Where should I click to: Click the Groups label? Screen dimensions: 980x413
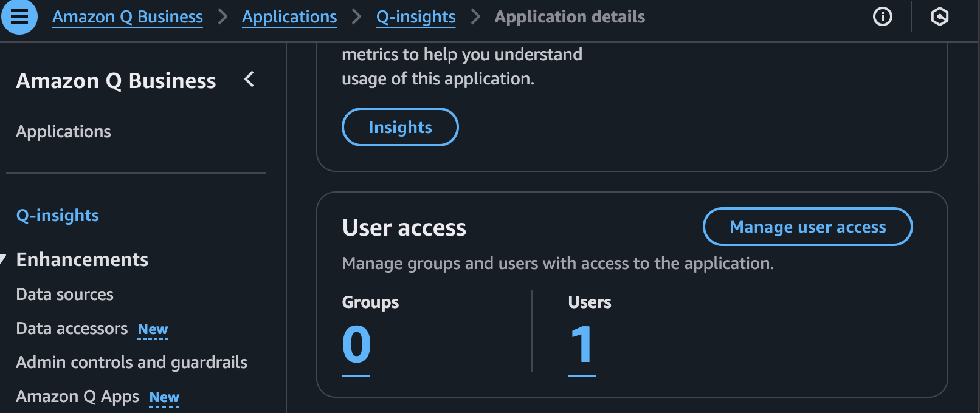(x=371, y=302)
